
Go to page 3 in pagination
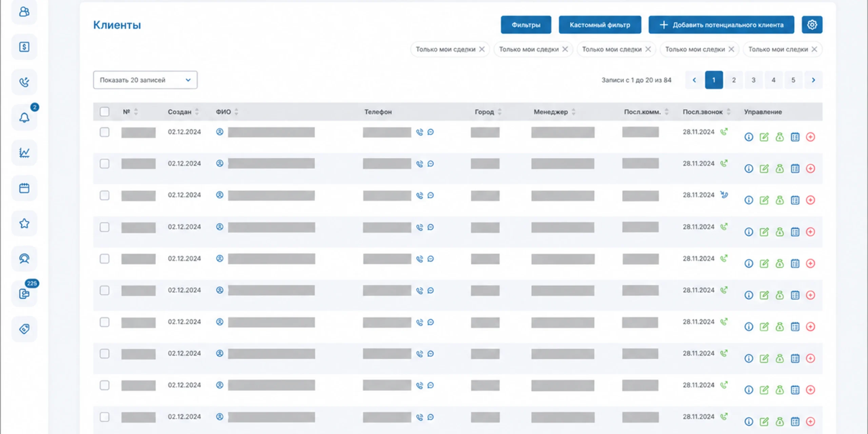tap(753, 80)
